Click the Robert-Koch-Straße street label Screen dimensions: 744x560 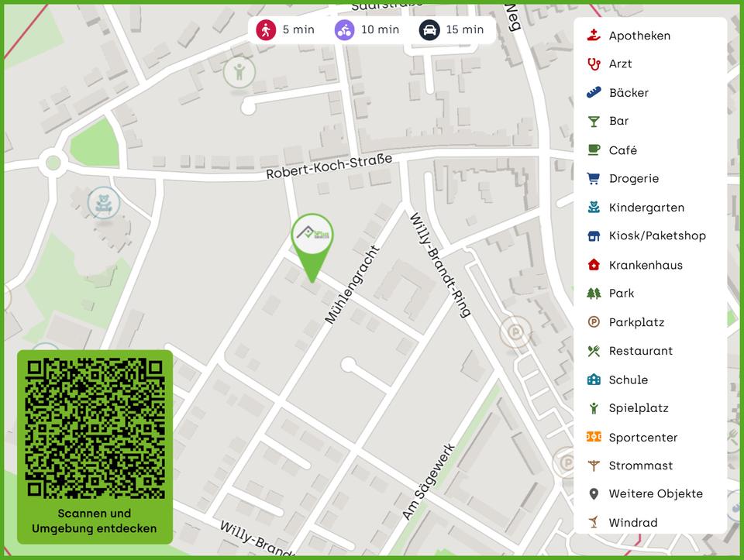pos(329,167)
